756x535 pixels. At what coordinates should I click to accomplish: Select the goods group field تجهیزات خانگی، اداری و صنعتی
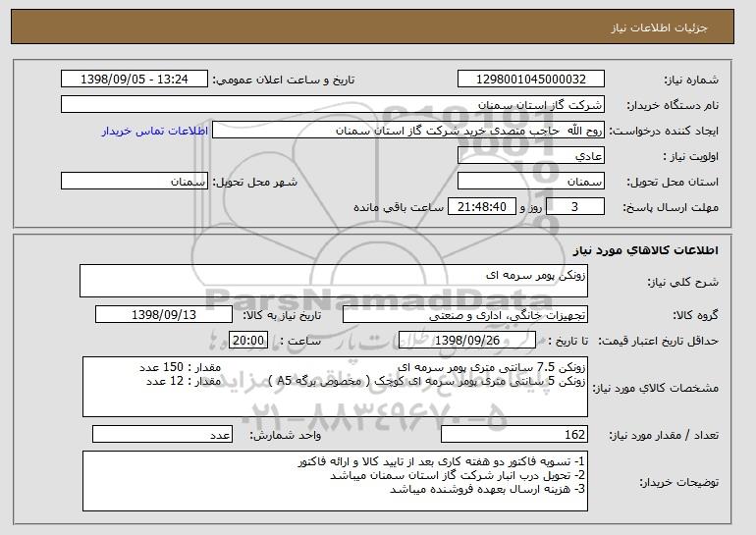(465, 315)
